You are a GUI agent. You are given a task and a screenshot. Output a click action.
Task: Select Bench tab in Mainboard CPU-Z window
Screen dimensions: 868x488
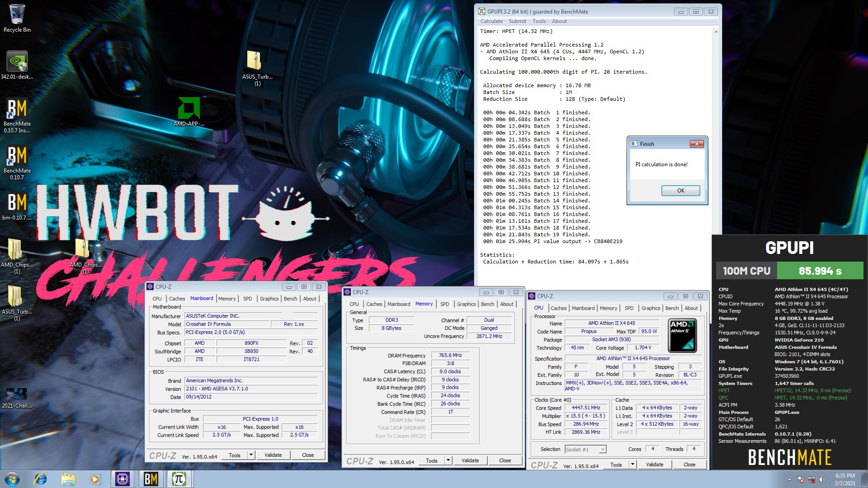[x=290, y=299]
